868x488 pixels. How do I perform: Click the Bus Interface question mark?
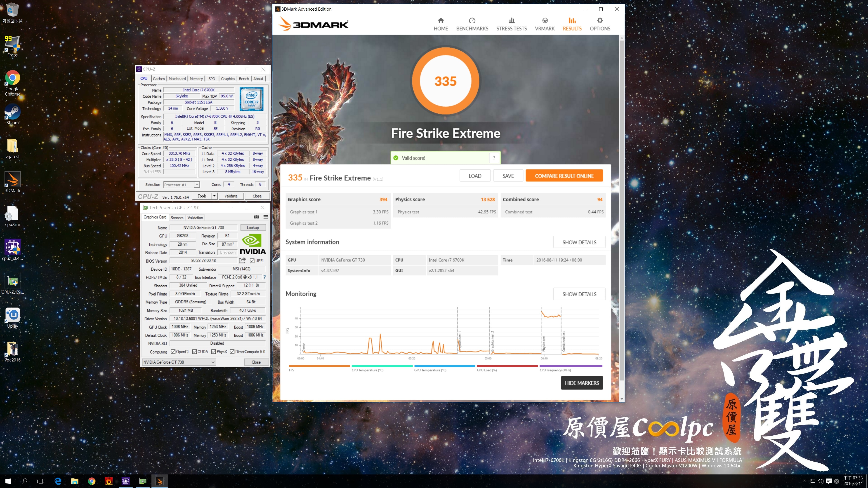coord(264,277)
